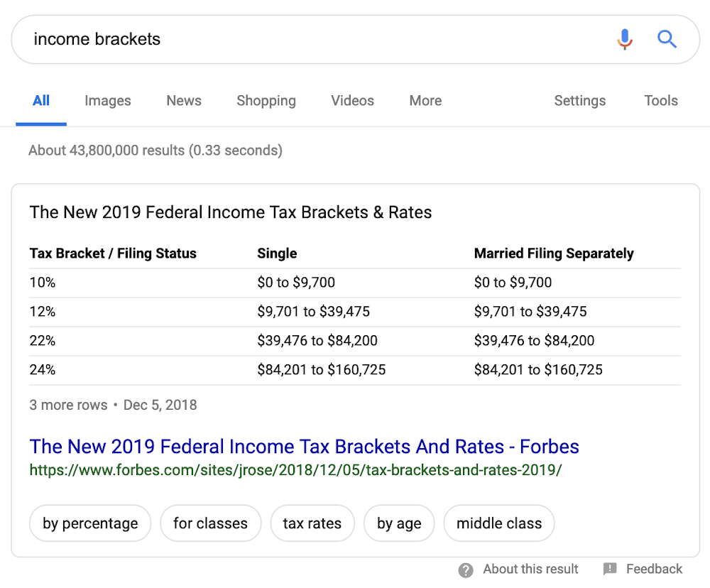
Task: Click the 'tax rates' suggestion chip
Action: click(312, 524)
